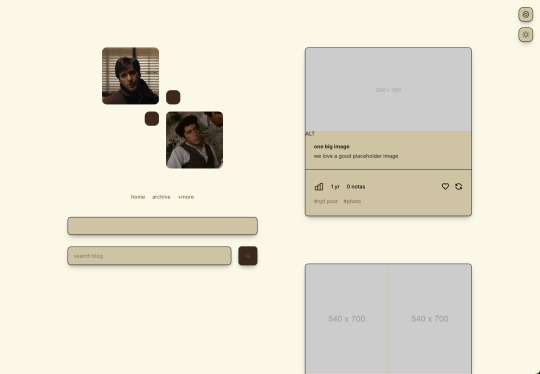Open the first 540 x 700 image
This screenshot has width=540, height=374.
(x=347, y=319)
